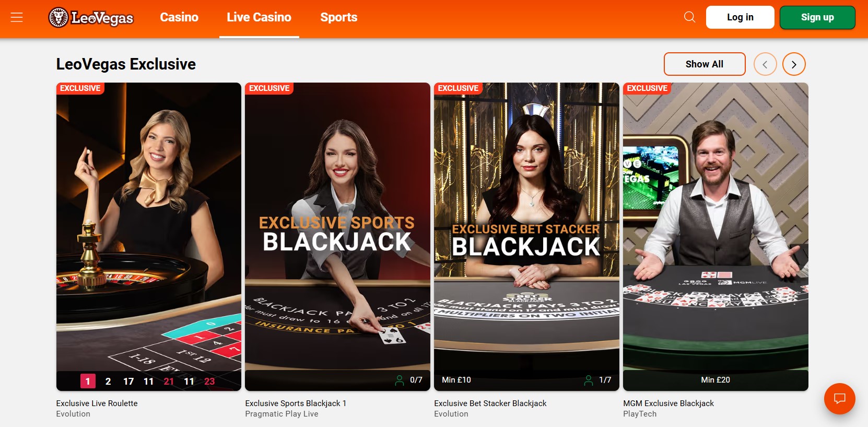Switch to the Sports tab
The width and height of the screenshot is (868, 427).
click(x=339, y=17)
